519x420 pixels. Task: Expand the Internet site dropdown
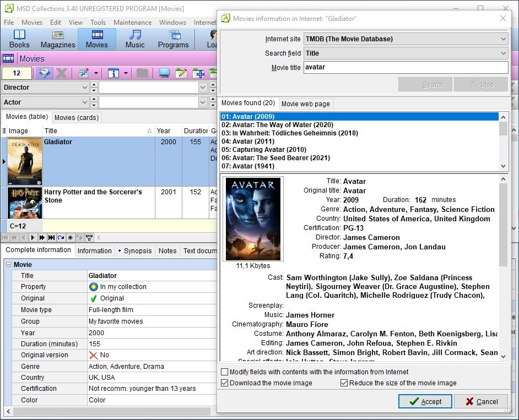click(503, 39)
